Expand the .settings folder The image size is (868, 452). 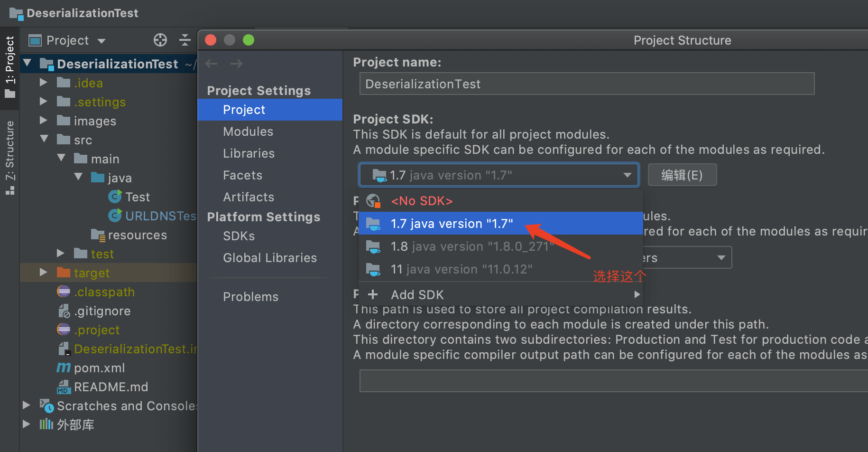tap(44, 102)
